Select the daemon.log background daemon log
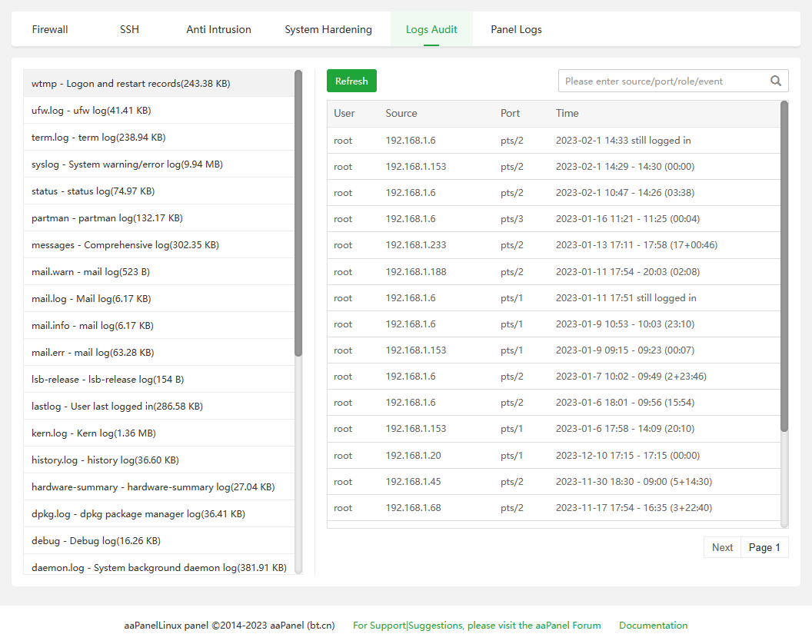 click(158, 567)
